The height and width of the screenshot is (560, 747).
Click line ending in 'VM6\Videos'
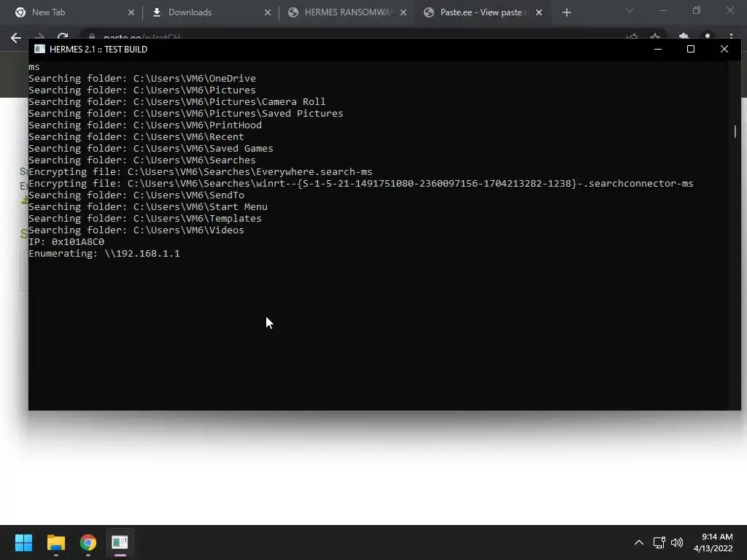coord(136,230)
